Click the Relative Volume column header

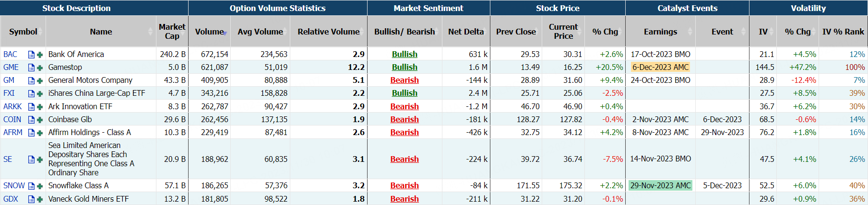pos(328,32)
